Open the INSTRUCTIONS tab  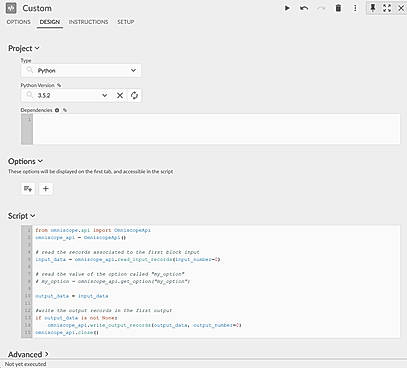[x=88, y=22]
